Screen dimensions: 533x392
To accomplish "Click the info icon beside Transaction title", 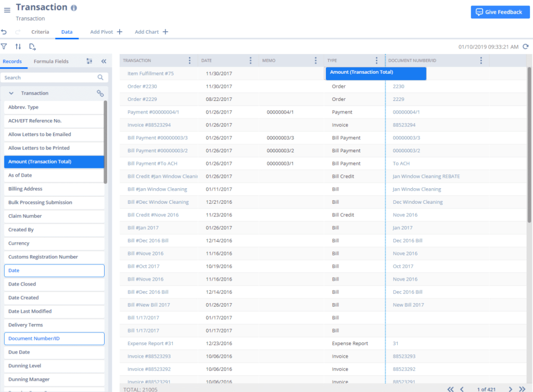I will pos(74,8).
